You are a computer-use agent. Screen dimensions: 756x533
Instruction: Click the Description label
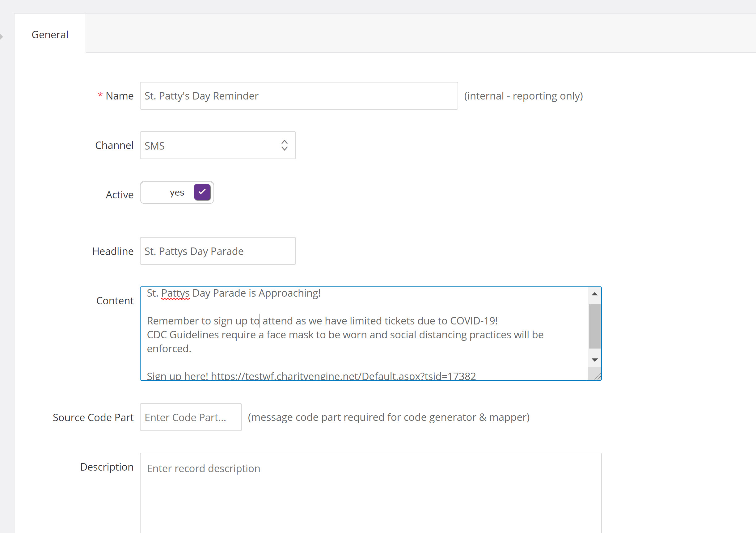107,467
